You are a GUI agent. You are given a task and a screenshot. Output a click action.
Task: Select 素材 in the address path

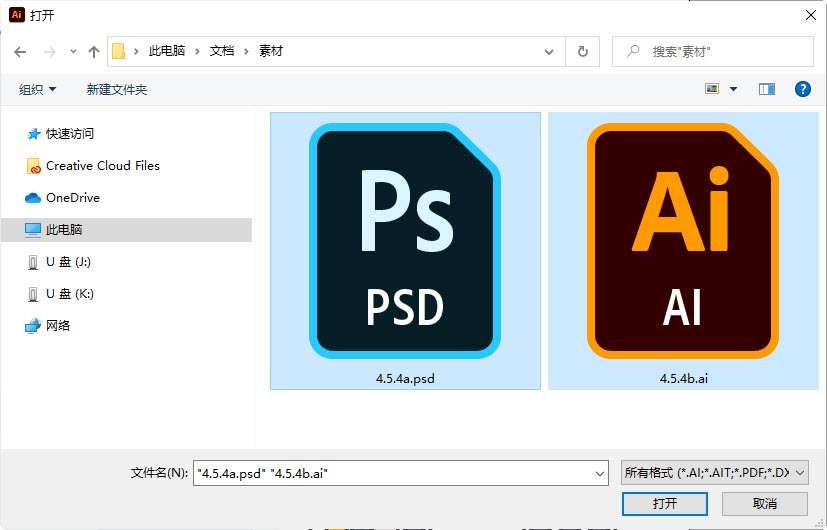pyautogui.click(x=271, y=51)
